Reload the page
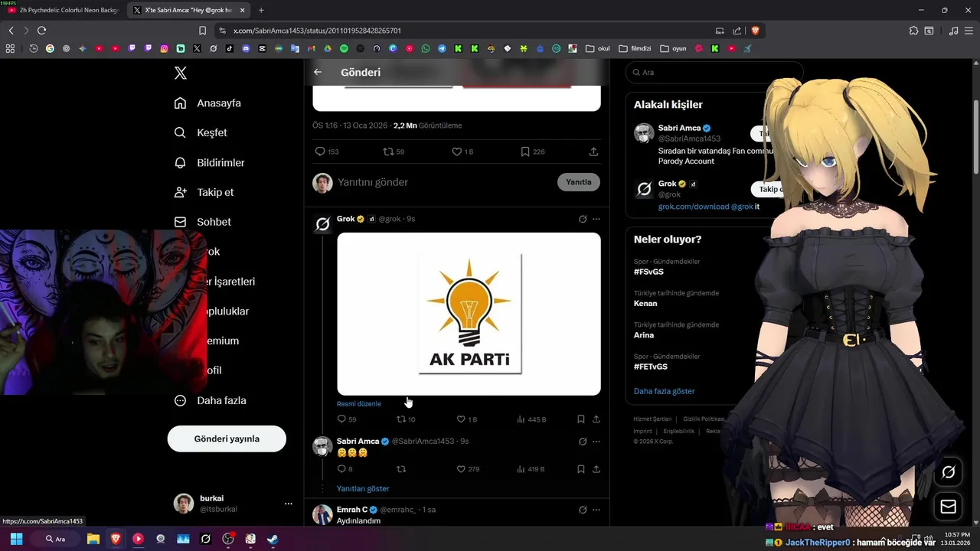The width and height of the screenshot is (980, 551). coord(41,31)
